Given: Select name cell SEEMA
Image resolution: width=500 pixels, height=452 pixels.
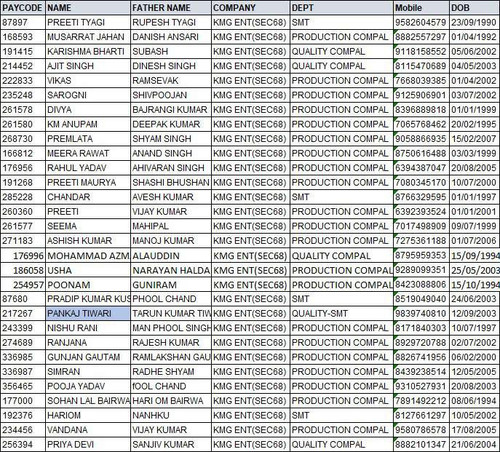Looking at the screenshot, I should (x=88, y=226).
